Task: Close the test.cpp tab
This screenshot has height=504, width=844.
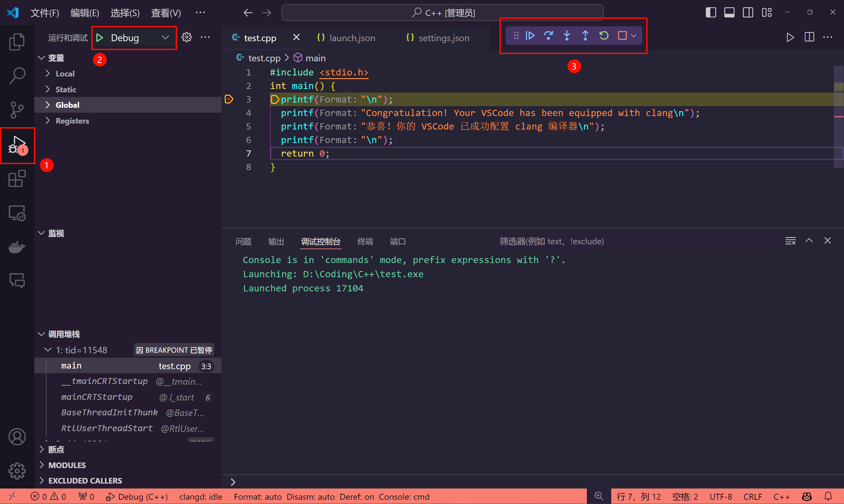Action: pos(296,37)
